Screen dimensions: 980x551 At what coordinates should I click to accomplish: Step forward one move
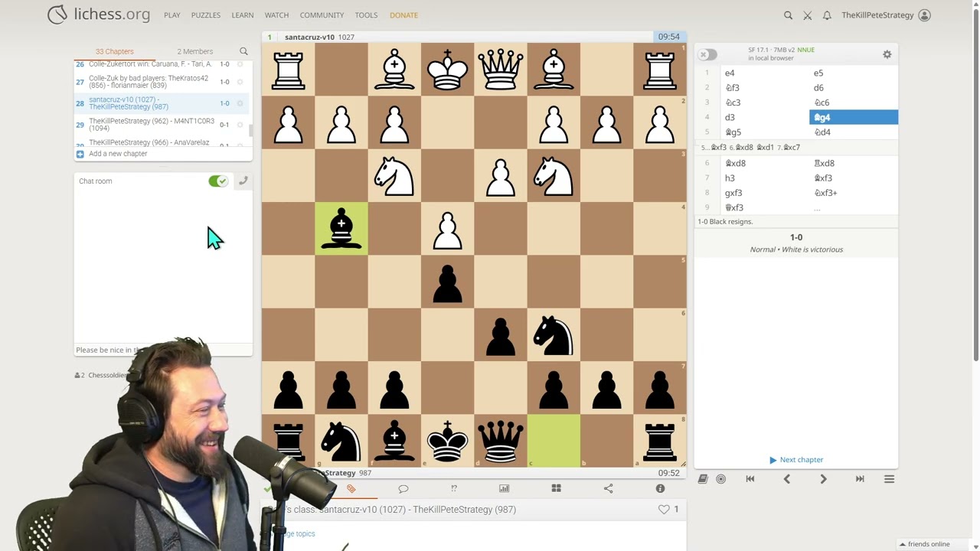coord(823,479)
